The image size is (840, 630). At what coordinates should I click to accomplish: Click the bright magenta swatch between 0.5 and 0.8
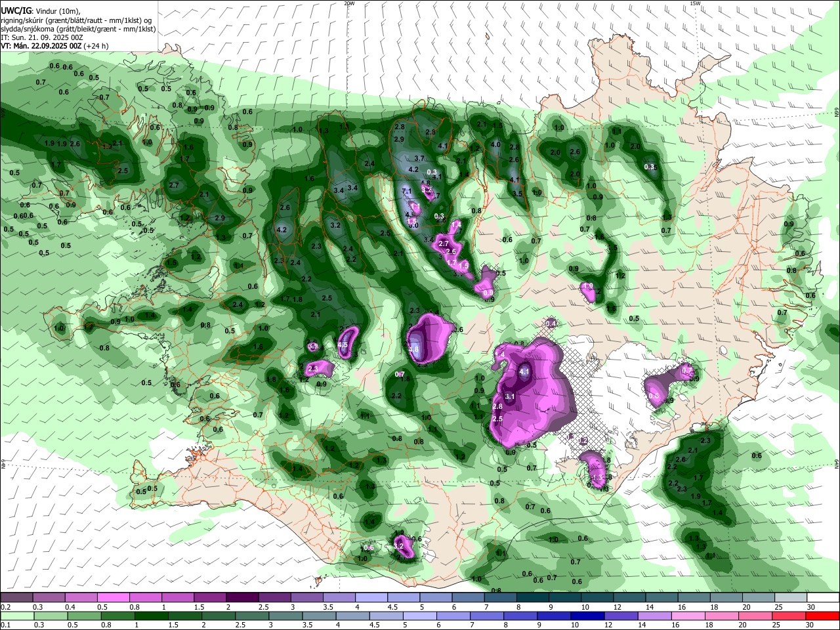coord(113,597)
